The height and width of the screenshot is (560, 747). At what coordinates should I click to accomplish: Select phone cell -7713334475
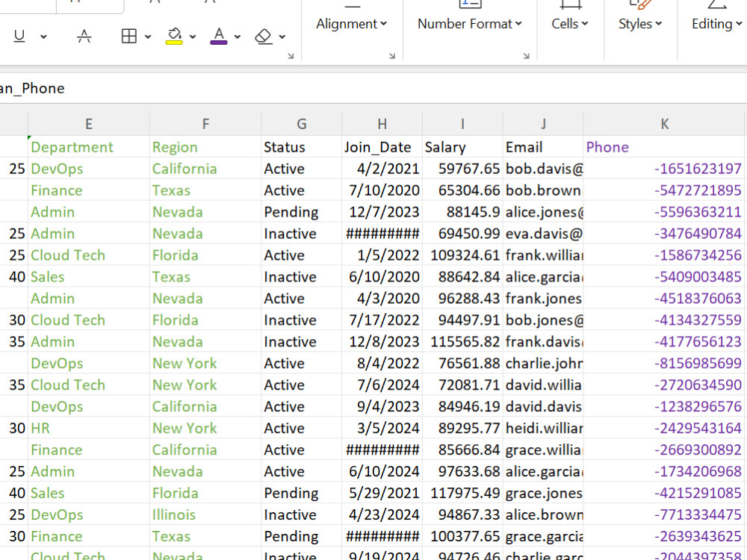pos(664,514)
